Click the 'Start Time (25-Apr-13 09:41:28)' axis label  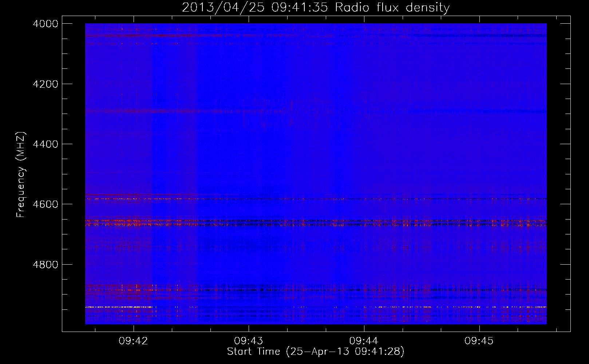tap(316, 352)
